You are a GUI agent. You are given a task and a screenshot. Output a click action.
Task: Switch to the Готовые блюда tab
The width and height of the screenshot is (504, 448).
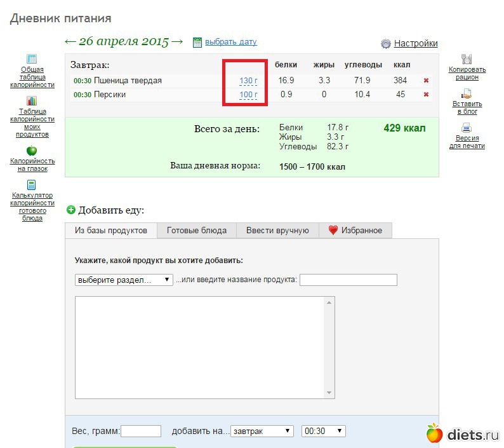pyautogui.click(x=196, y=230)
